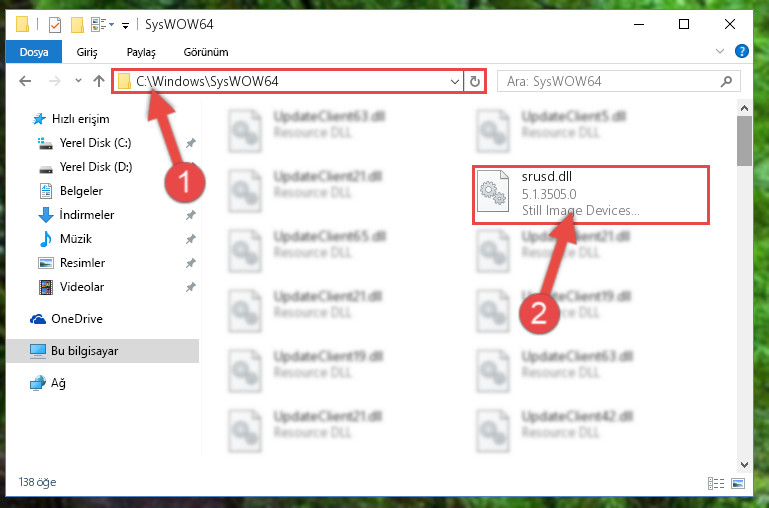This screenshot has height=508, width=769.
Task: Open the Paylaş ribbon tab
Action: [x=141, y=52]
